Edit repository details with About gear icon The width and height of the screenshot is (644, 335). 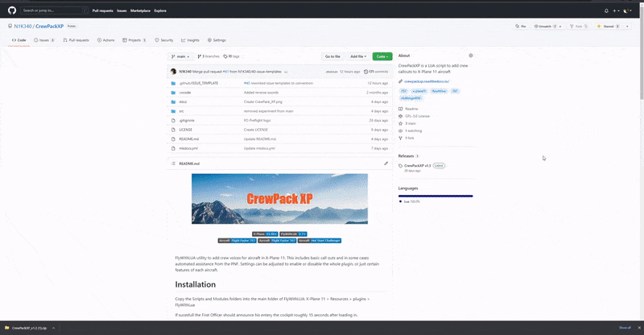click(471, 56)
